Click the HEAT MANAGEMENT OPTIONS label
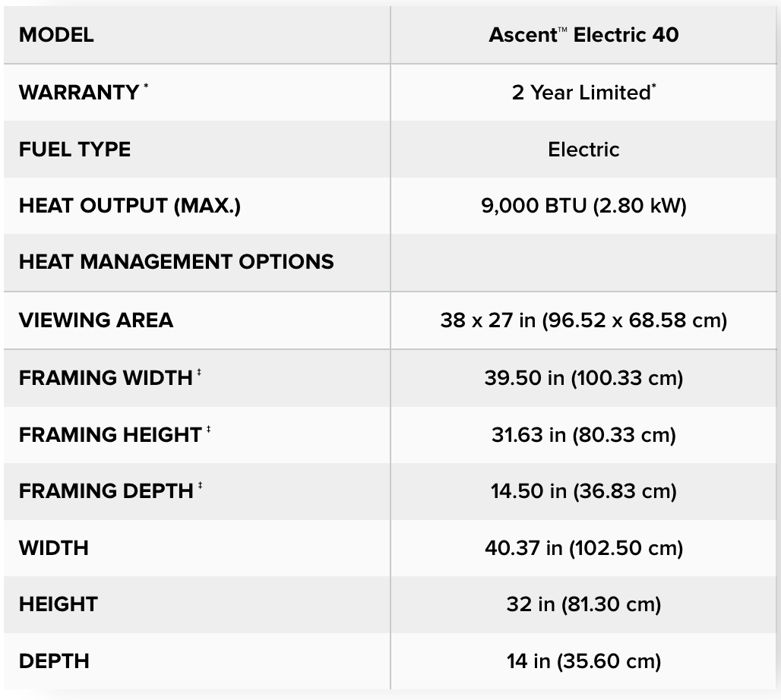This screenshot has height=700, width=781. click(176, 262)
